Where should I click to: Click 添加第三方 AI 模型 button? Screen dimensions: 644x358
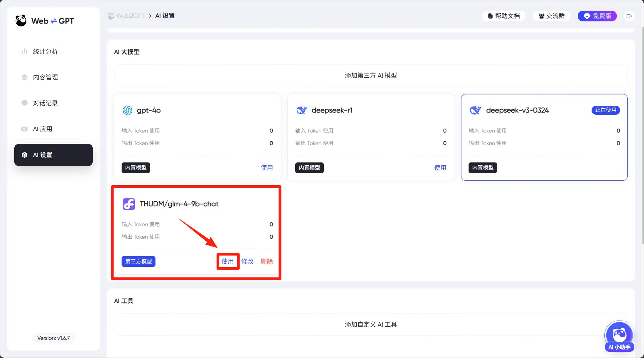(x=370, y=76)
